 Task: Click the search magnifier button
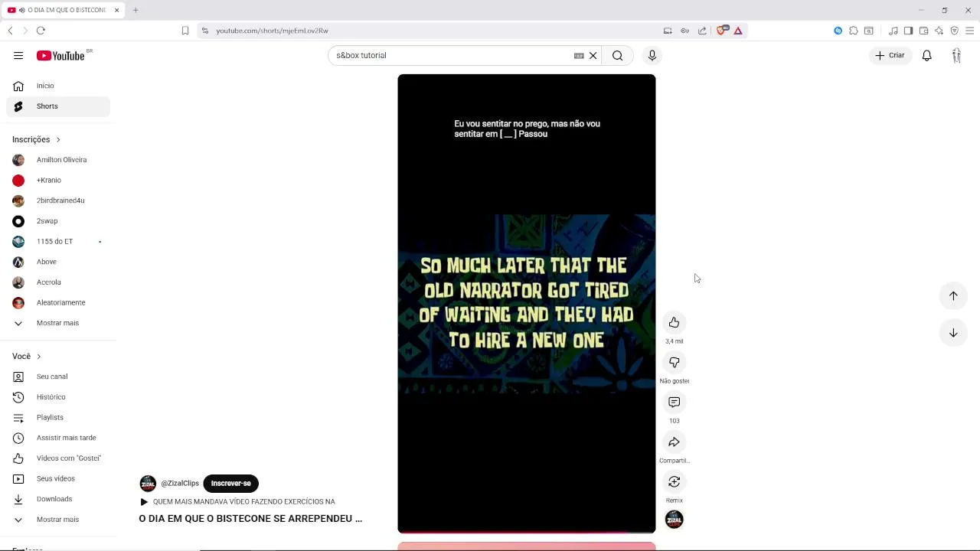click(x=617, y=55)
